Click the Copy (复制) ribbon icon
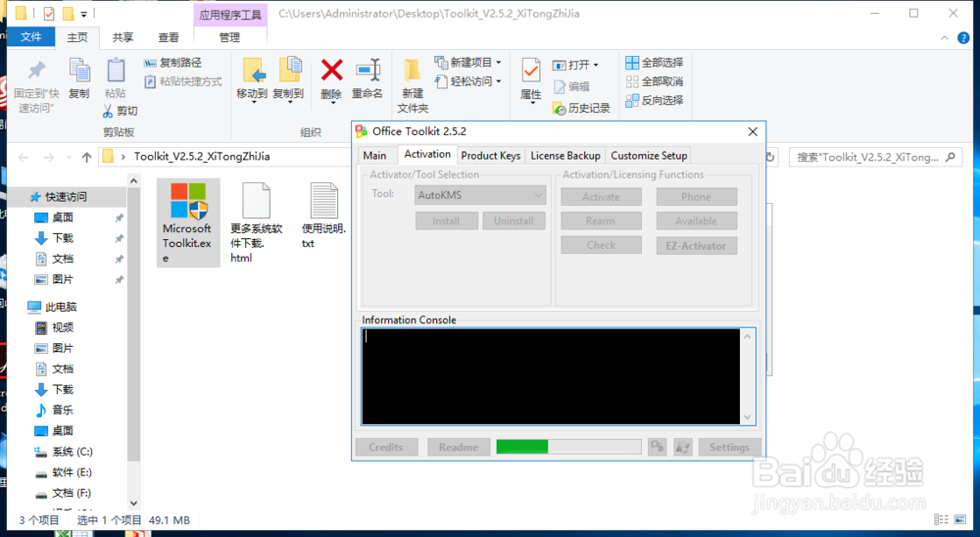The width and height of the screenshot is (980, 537). (79, 78)
